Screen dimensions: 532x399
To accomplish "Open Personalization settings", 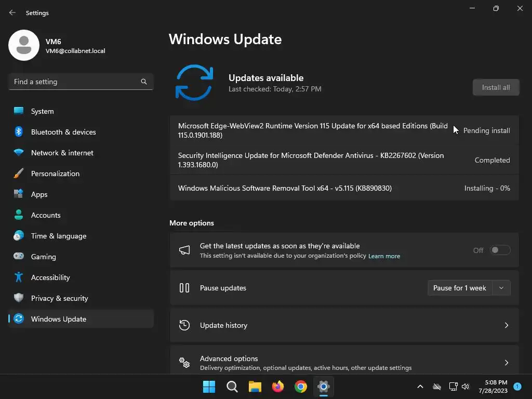I will [81, 174].
